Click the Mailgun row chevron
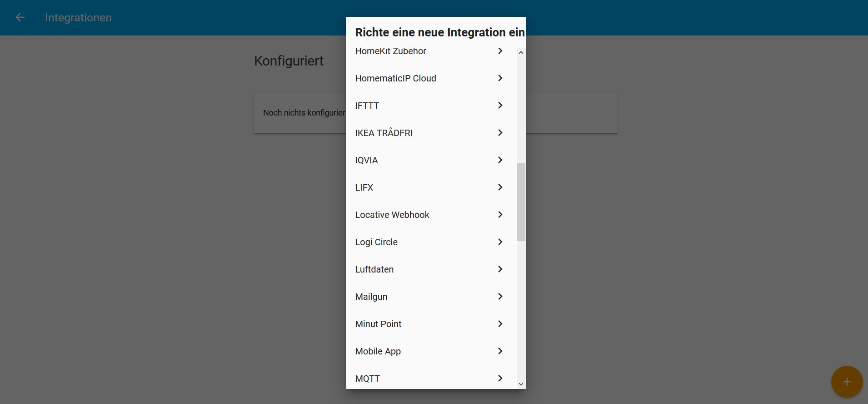This screenshot has width=868, height=404. click(x=500, y=297)
